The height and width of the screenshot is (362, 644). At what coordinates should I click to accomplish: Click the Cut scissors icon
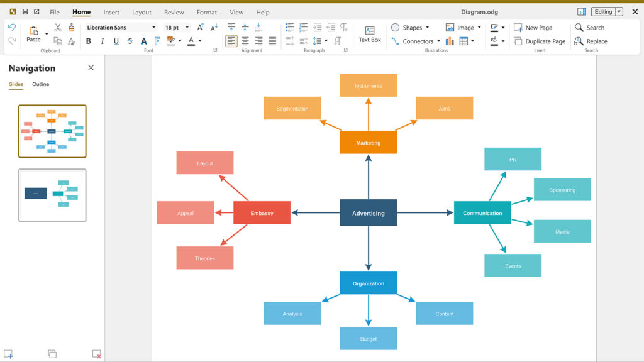click(58, 28)
